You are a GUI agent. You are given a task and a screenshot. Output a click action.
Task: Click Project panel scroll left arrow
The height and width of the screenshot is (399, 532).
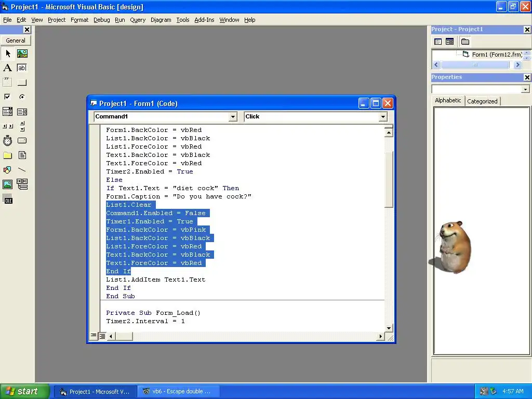coord(436,65)
